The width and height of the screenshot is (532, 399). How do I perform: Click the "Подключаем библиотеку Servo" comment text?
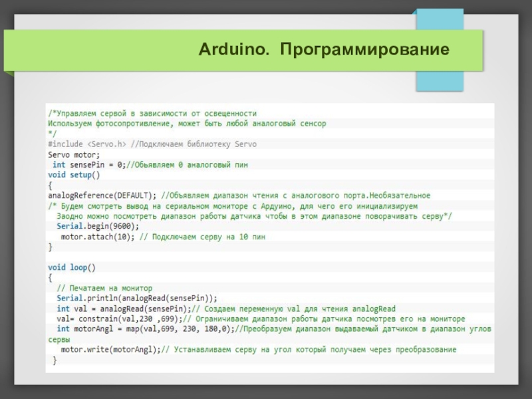pyautogui.click(x=197, y=144)
